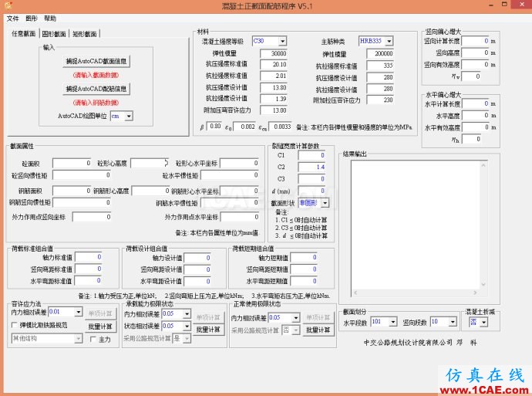Click 捕捉AutoCAD配筋信息 button
Image resolution: width=532 pixels, height=396 pixels.
96,89
